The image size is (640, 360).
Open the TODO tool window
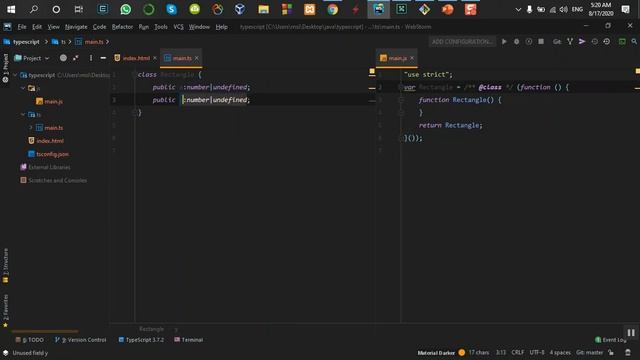tap(30, 340)
